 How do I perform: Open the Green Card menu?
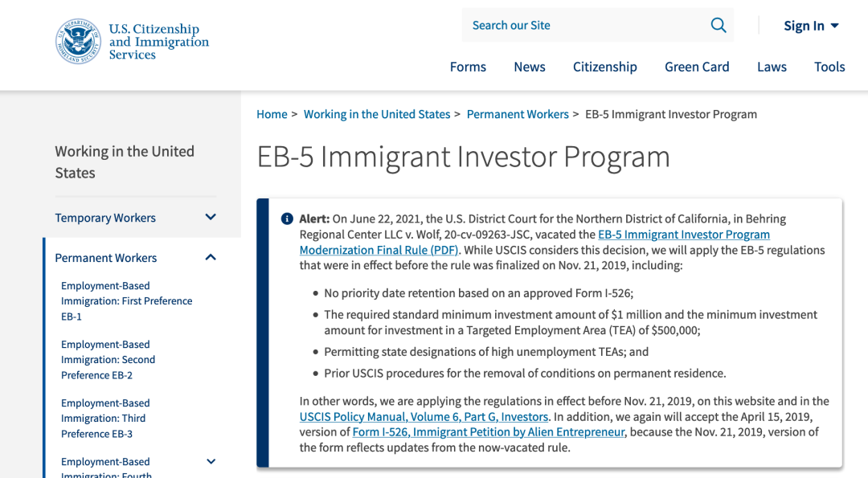pos(697,67)
